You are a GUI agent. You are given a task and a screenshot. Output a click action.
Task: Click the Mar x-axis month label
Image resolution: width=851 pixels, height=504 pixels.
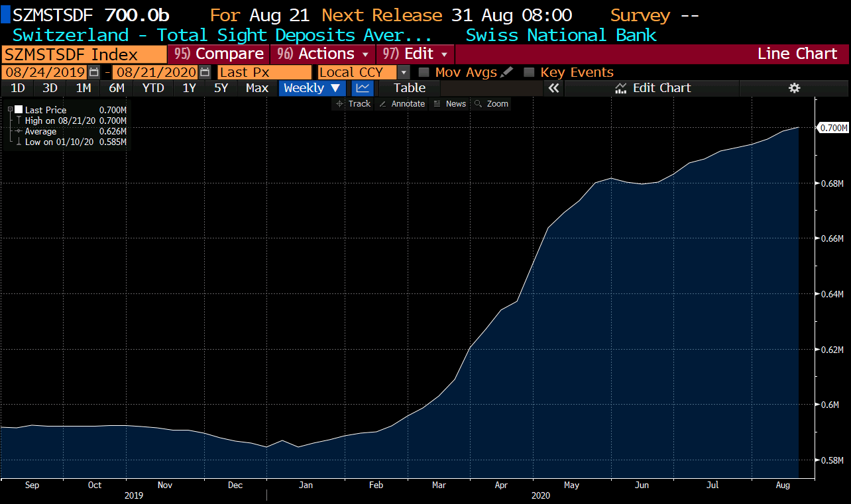tap(439, 485)
